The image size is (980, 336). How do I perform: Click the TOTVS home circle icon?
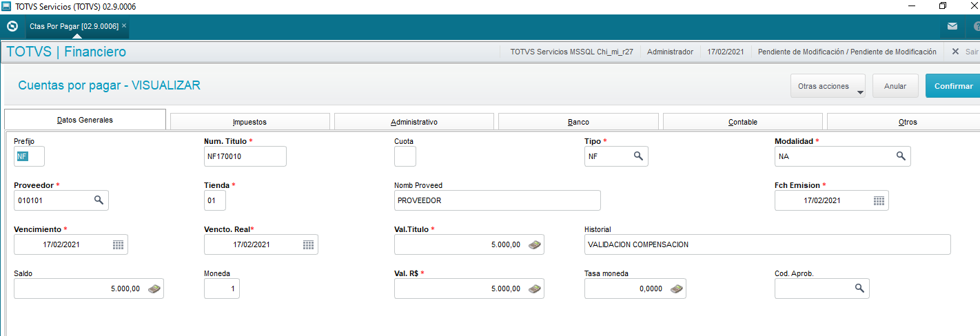[x=12, y=26]
